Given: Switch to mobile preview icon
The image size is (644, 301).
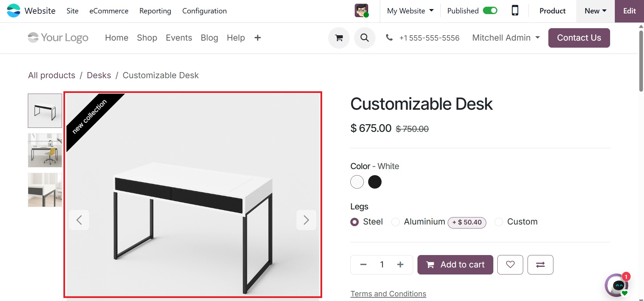Looking at the screenshot, I should (515, 11).
